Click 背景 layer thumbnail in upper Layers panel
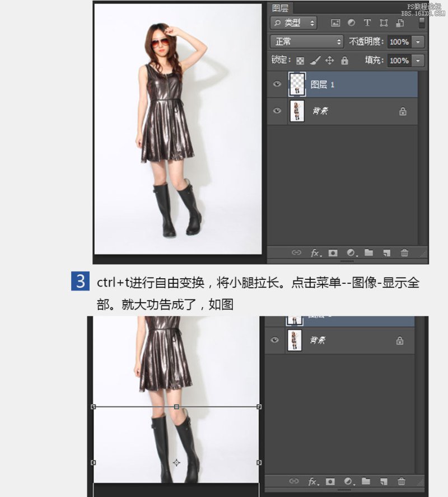 (x=297, y=111)
